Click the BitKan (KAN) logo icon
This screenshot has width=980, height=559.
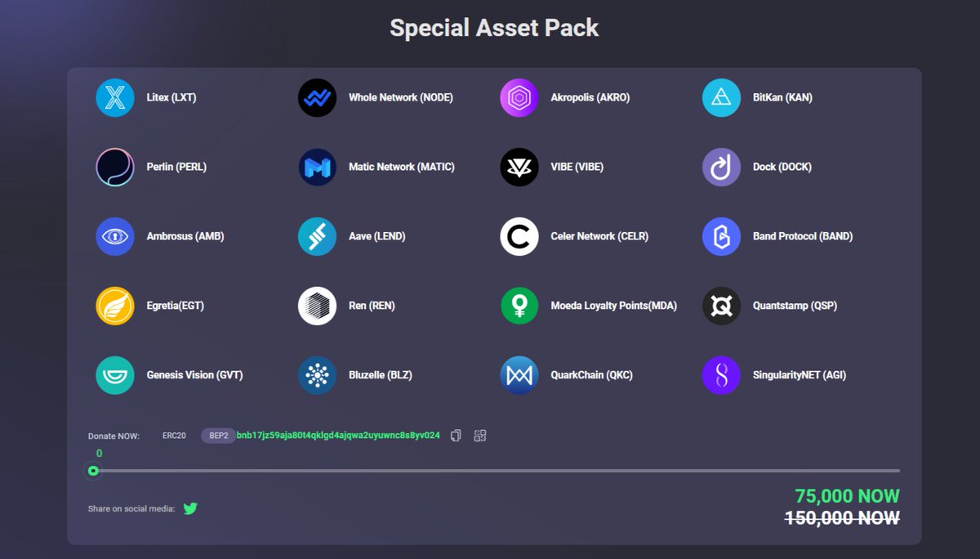(721, 97)
